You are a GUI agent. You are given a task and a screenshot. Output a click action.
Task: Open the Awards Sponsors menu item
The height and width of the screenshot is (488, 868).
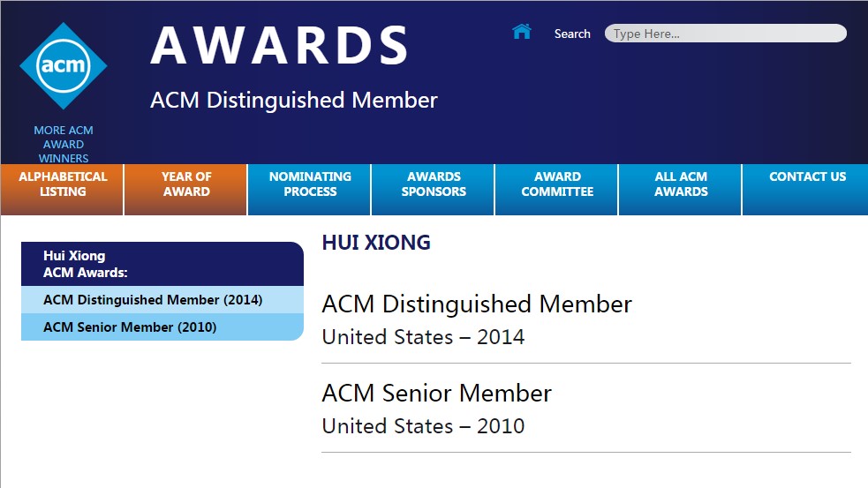coord(434,184)
